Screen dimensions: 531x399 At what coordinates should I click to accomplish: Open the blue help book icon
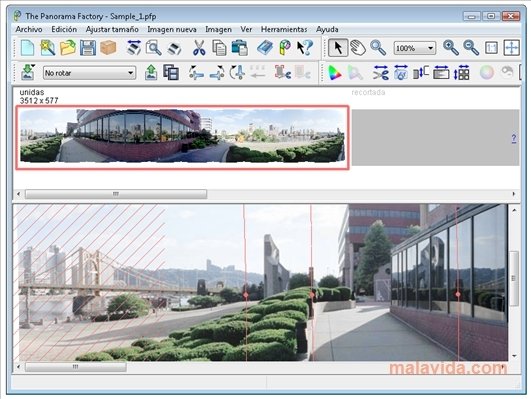pyautogui.click(x=265, y=48)
